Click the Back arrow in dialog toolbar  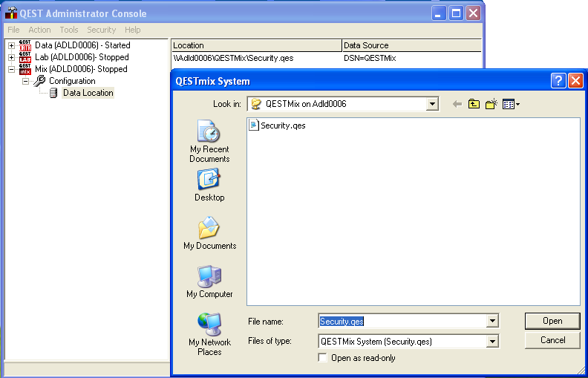tap(457, 105)
